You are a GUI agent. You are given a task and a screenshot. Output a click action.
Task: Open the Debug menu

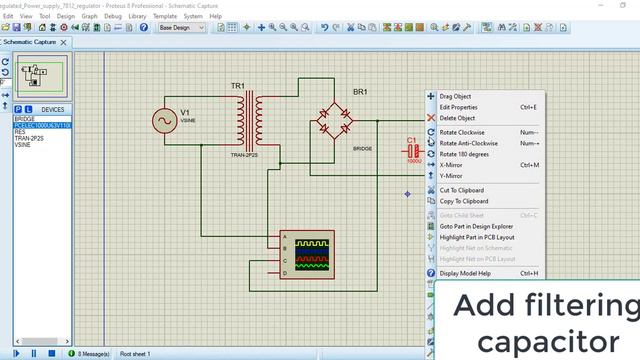tap(113, 16)
